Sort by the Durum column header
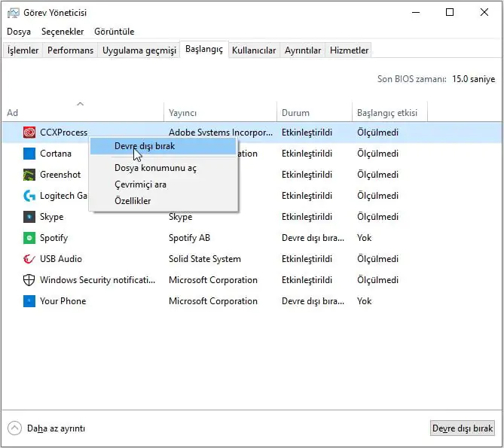Image resolution: width=504 pixels, height=448 pixels. click(314, 113)
